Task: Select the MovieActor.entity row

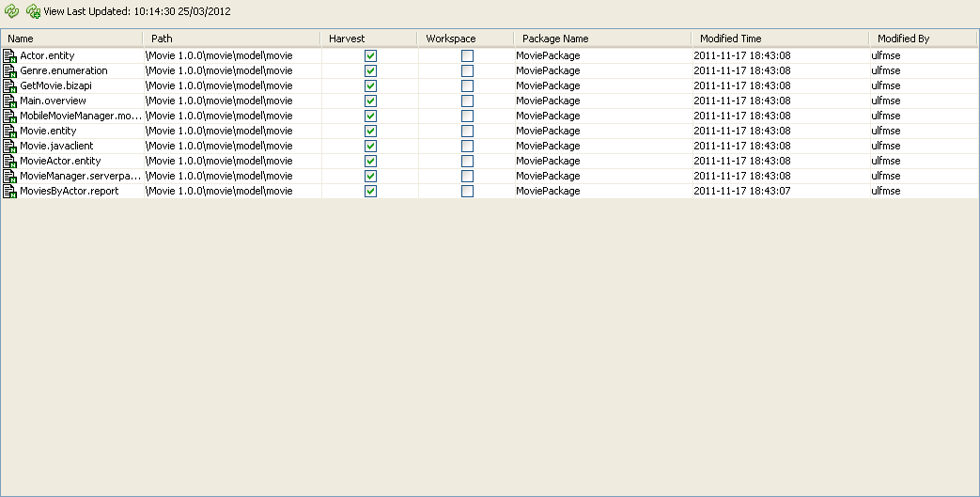Action: tap(60, 161)
